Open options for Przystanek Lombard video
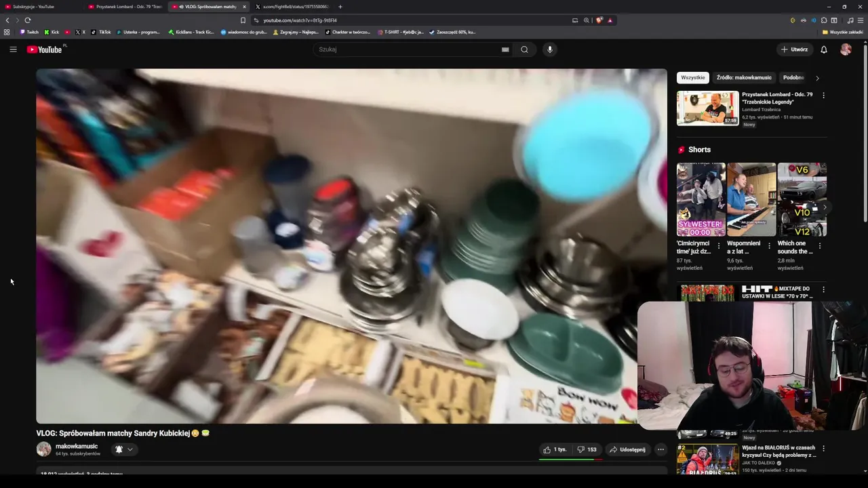Viewport: 868px width, 488px height. [x=823, y=96]
